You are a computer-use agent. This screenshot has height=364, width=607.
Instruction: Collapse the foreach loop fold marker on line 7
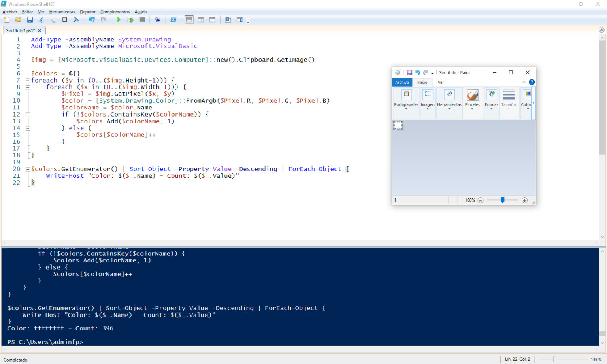point(28,80)
